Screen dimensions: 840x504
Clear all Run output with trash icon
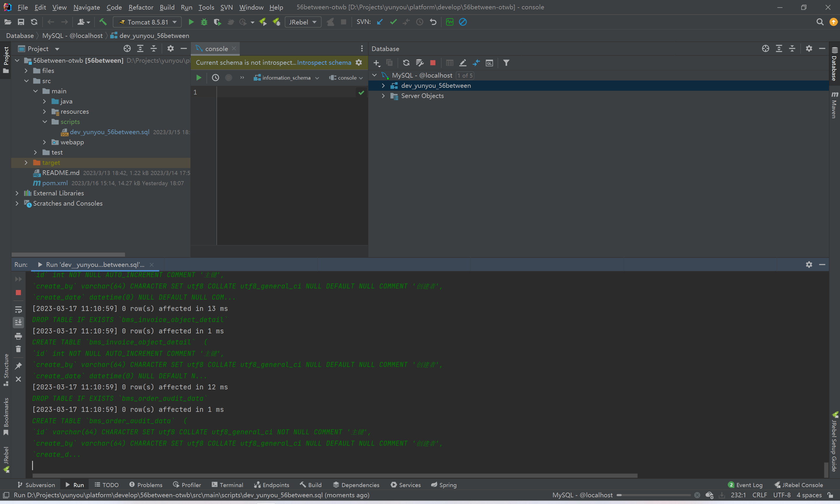pyautogui.click(x=18, y=349)
